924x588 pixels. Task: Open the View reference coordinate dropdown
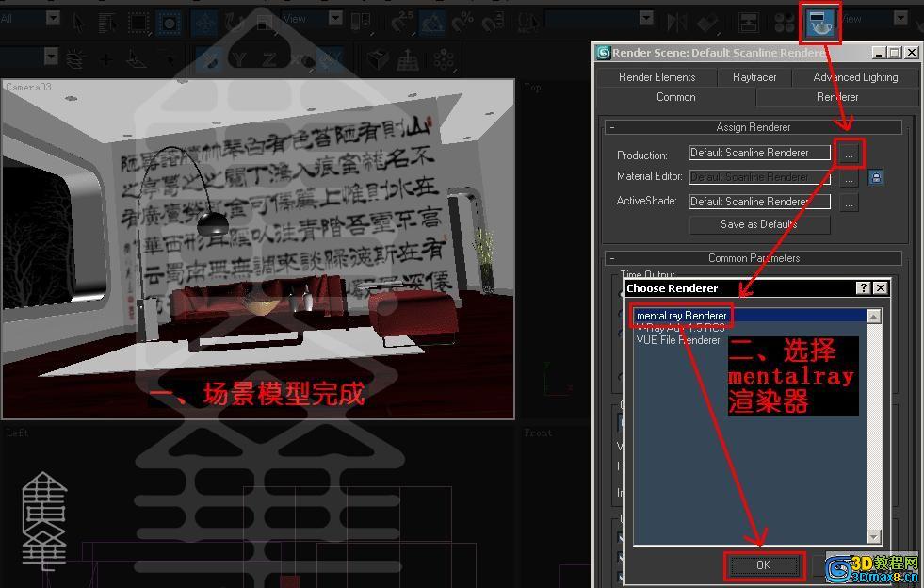click(335, 18)
